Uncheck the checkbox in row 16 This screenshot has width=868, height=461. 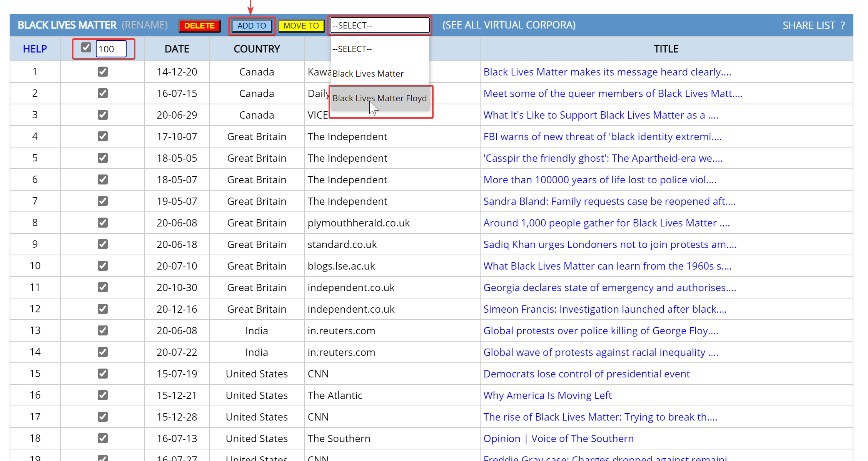click(103, 395)
